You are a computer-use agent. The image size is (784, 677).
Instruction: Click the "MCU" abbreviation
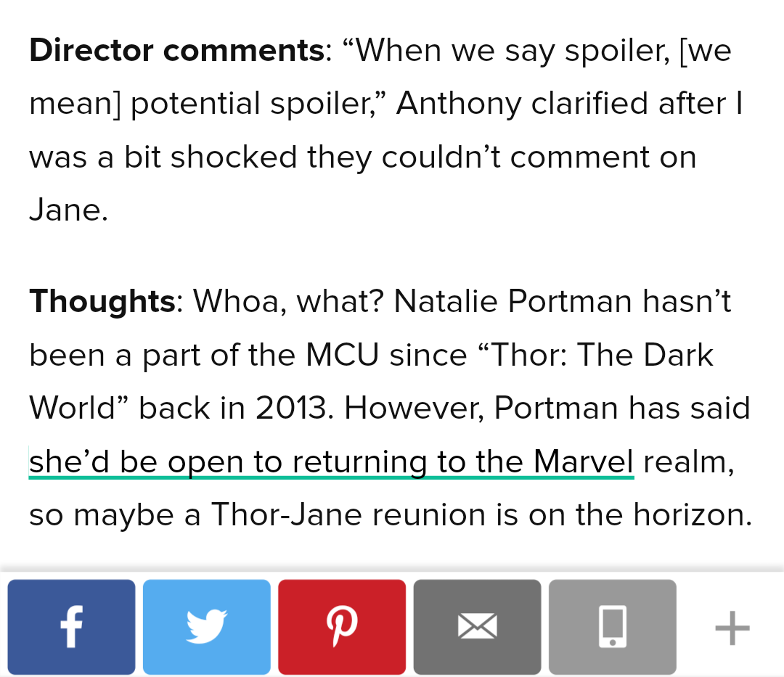pyautogui.click(x=343, y=355)
